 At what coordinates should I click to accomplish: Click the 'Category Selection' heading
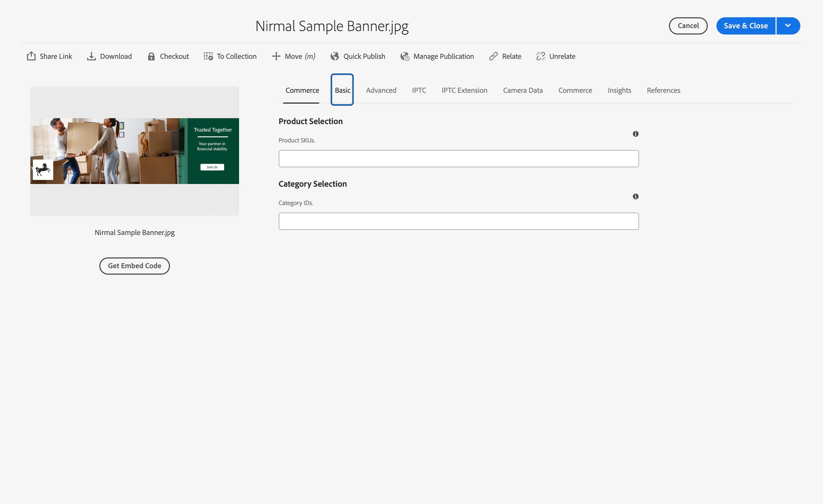313,184
